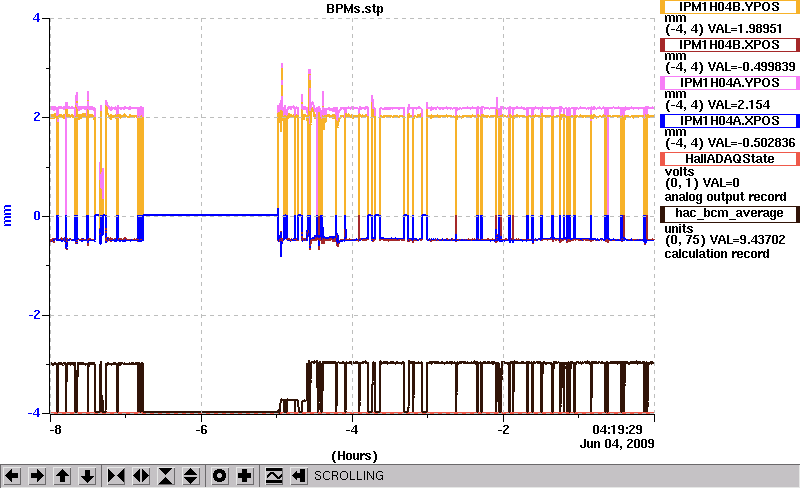Pan the plot right with the right arrow
This screenshot has width=800, height=488.
point(37,476)
